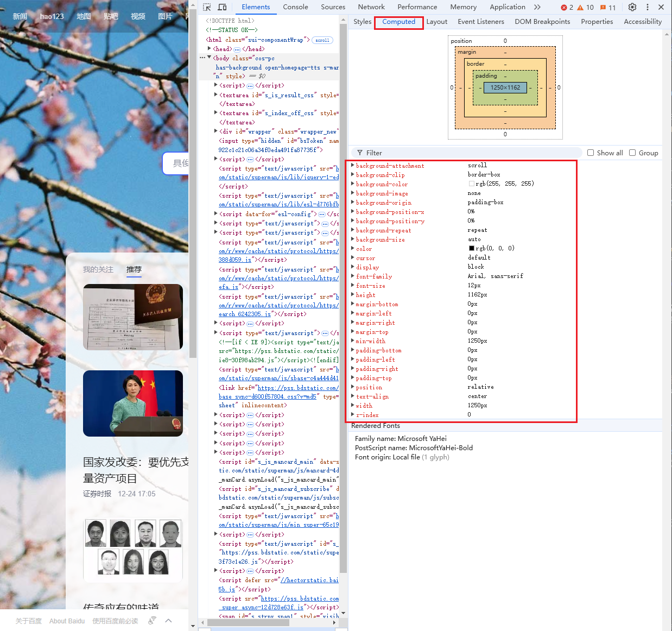Expand the font-family computed property

tap(353, 276)
